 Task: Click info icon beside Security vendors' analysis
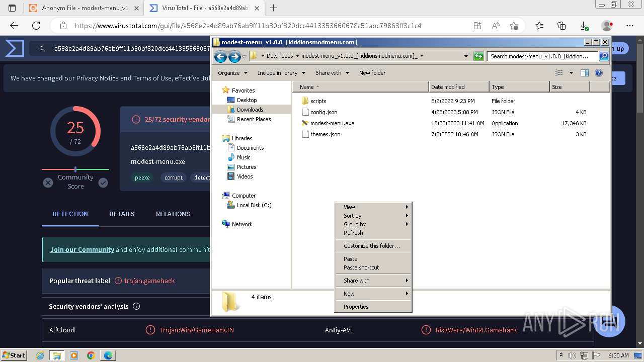tap(136, 306)
